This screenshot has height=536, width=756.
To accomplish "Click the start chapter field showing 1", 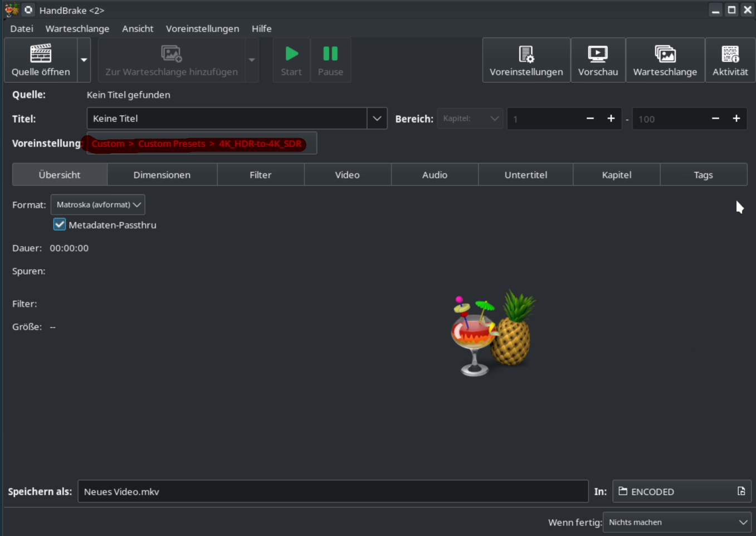I will point(544,119).
